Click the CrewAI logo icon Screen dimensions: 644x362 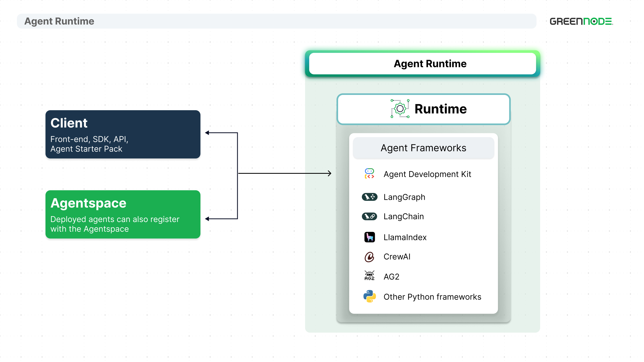pyautogui.click(x=369, y=257)
